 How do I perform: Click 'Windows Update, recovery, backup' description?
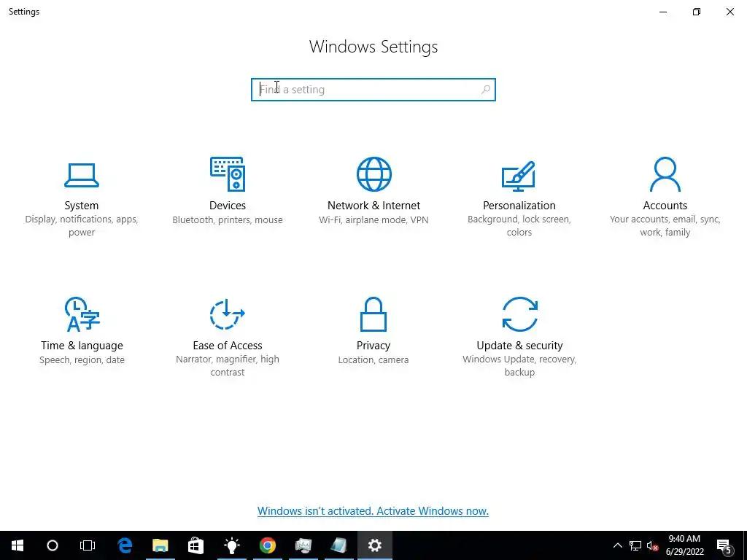(x=519, y=366)
